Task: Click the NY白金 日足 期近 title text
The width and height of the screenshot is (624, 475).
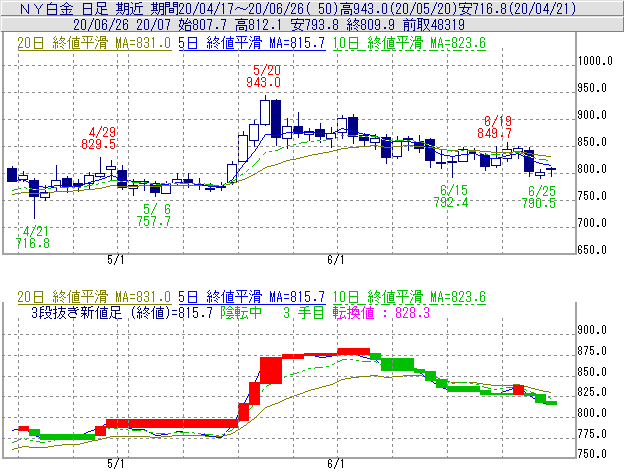Action: pos(83,8)
